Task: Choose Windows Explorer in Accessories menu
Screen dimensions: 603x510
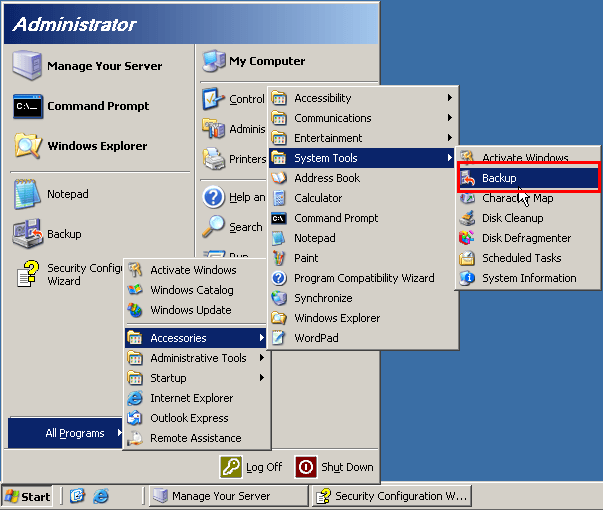Action: [x=363, y=318]
